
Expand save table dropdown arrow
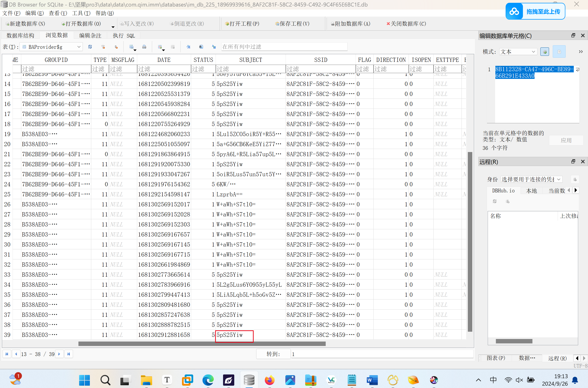coord(135,50)
